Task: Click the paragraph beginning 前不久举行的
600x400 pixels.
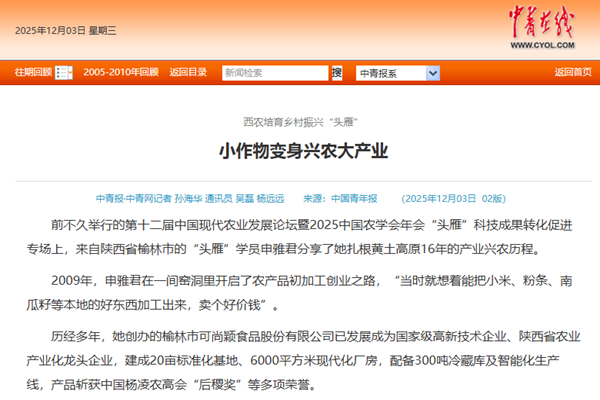Action: 300,238
